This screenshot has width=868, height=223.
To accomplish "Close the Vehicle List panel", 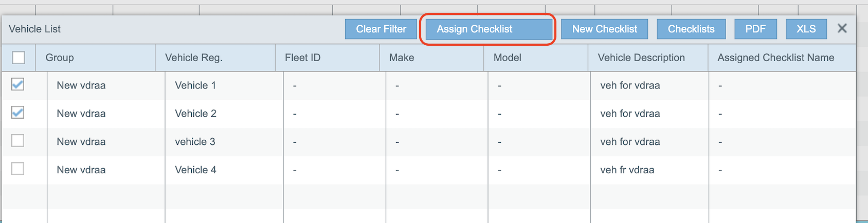I will coord(842,29).
